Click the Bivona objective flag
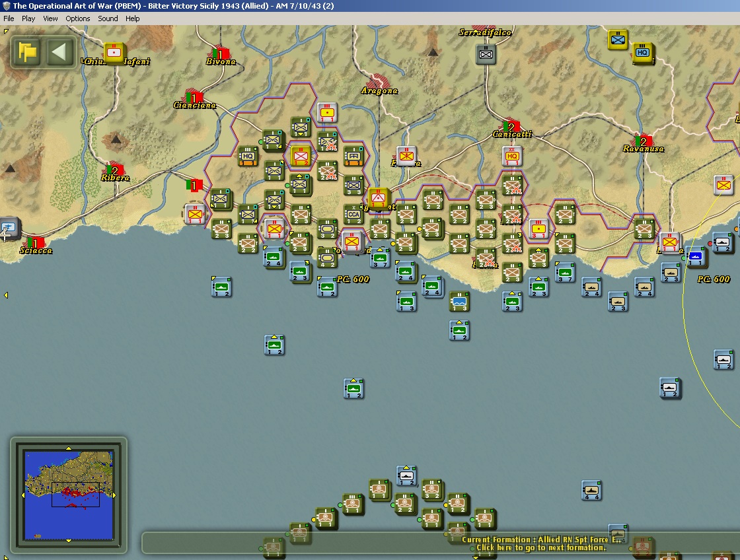 220,53
